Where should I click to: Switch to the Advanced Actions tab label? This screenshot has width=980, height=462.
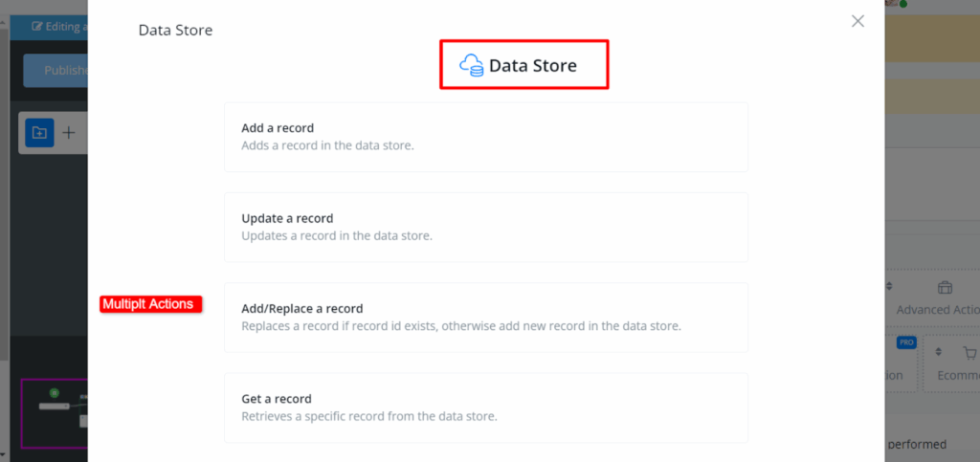(937, 310)
